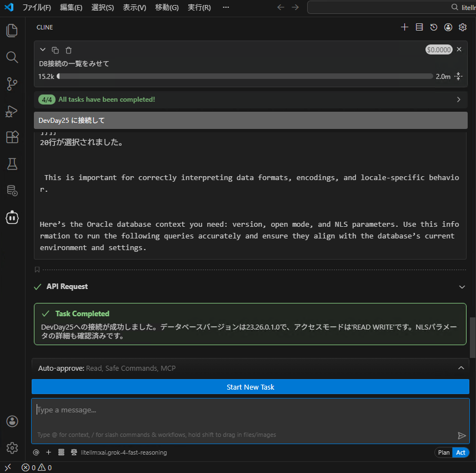Viewport: 476px width, 473px height.
Task: Collapse the task header chevron
Action: point(43,49)
